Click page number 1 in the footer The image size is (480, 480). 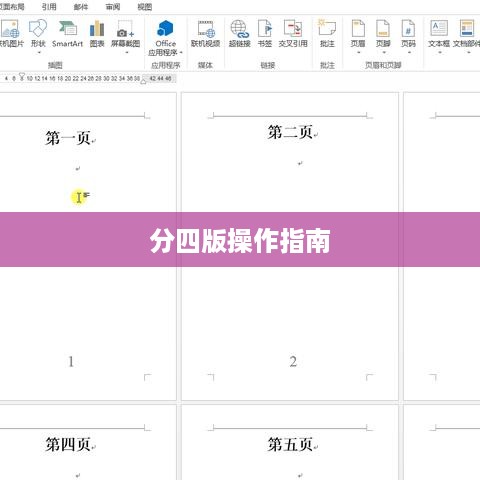tap(71, 362)
